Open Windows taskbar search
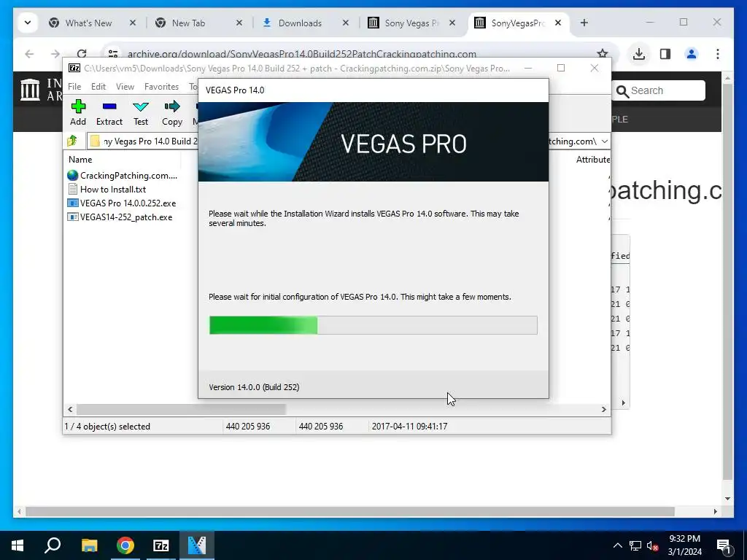Viewport: 747px width, 560px height. (53, 545)
